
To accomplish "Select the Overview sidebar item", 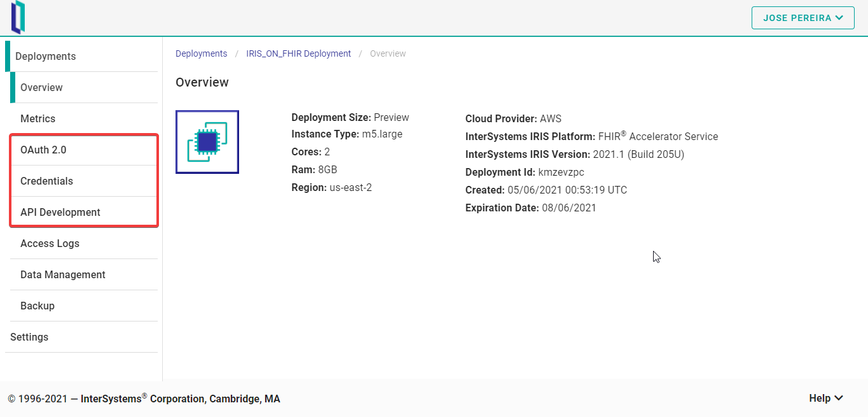I will (83, 87).
